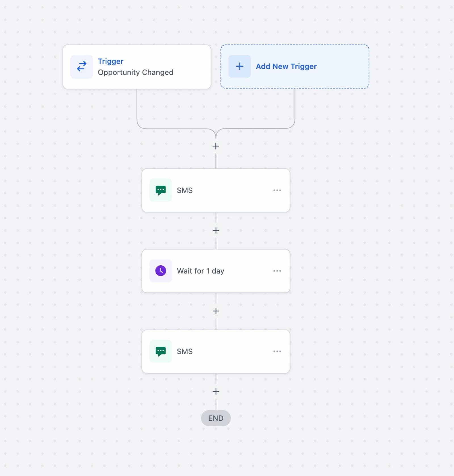Add a step between first SMS and Wait
This screenshot has width=454, height=476.
216,230
